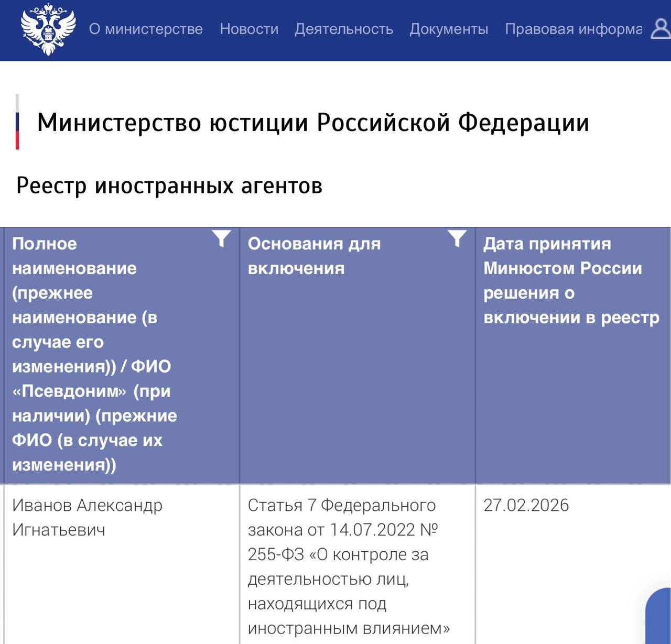Open filter for the Полное наименование column

(x=222, y=239)
